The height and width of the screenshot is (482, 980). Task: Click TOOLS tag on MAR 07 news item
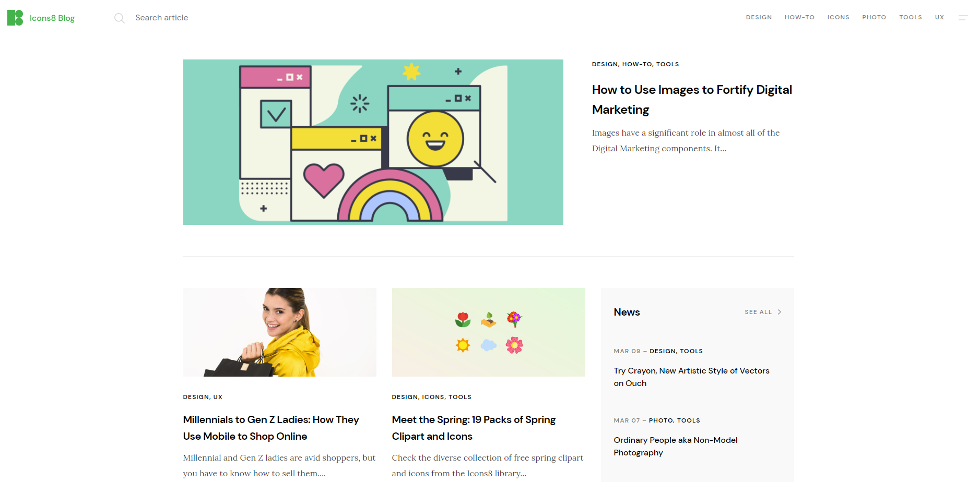[689, 420]
